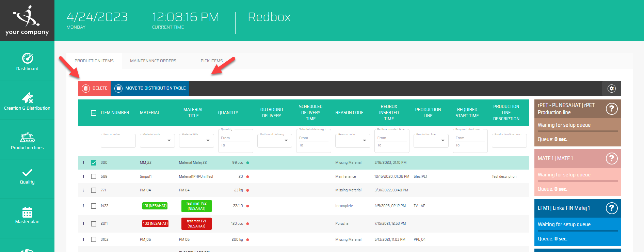This screenshot has height=252, width=644.
Task: Click help icon on LFM1 card
Action: [x=611, y=208]
